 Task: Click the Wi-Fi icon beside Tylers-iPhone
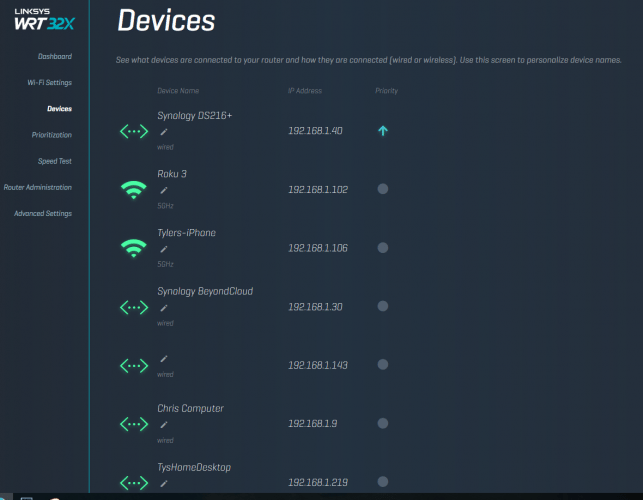pos(133,248)
